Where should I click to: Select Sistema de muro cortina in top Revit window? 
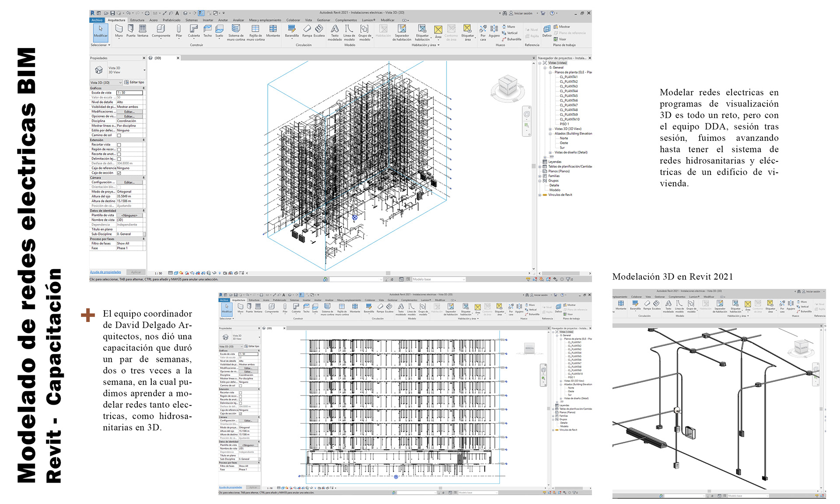pyautogui.click(x=236, y=33)
